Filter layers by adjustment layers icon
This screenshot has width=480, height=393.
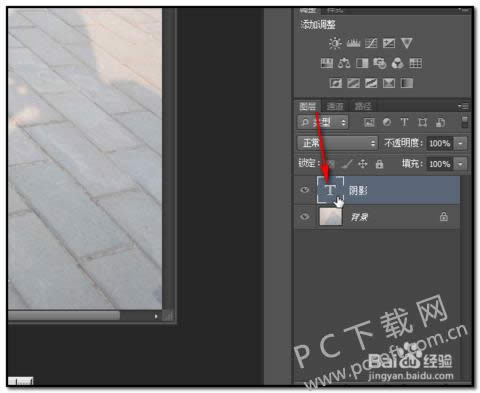[x=387, y=123]
